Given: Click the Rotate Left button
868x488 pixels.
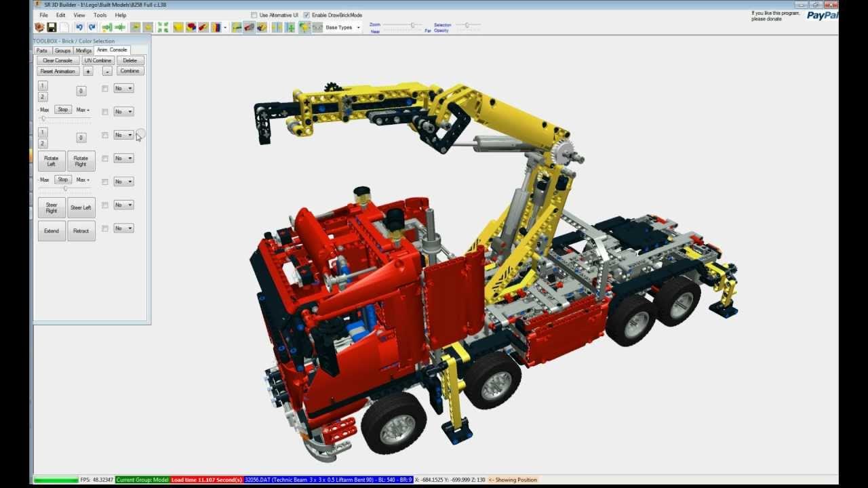Looking at the screenshot, I should (x=52, y=161).
